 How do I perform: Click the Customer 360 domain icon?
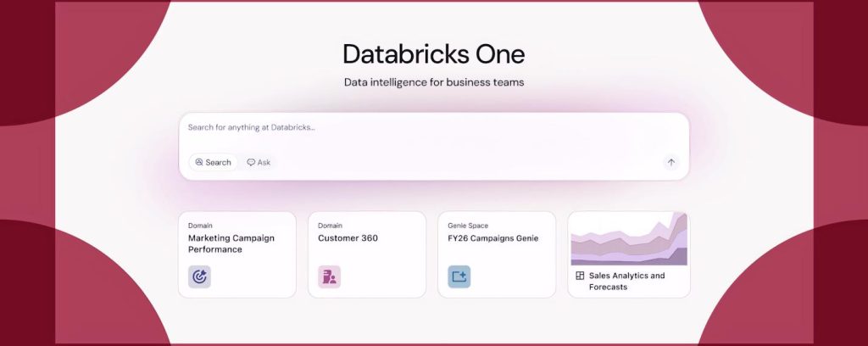tap(330, 276)
